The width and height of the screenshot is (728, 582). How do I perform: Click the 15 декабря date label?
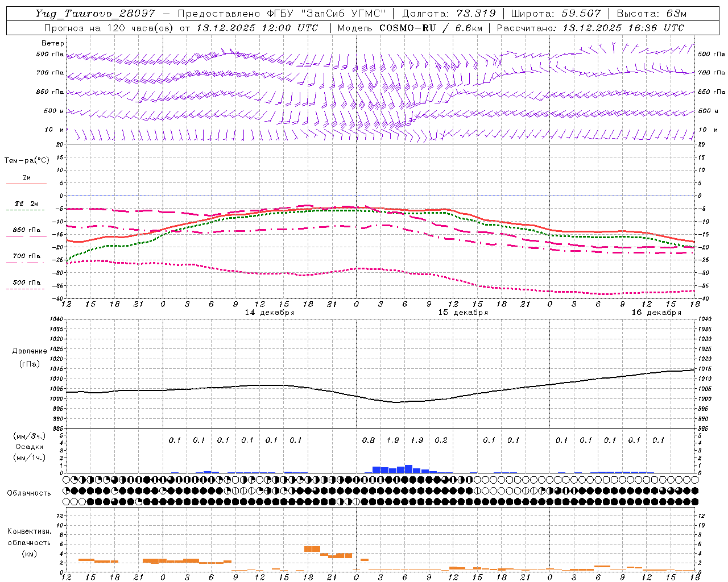click(x=463, y=313)
